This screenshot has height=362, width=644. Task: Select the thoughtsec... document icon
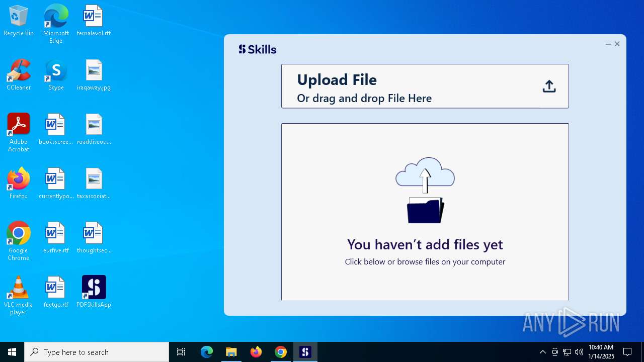point(94,238)
